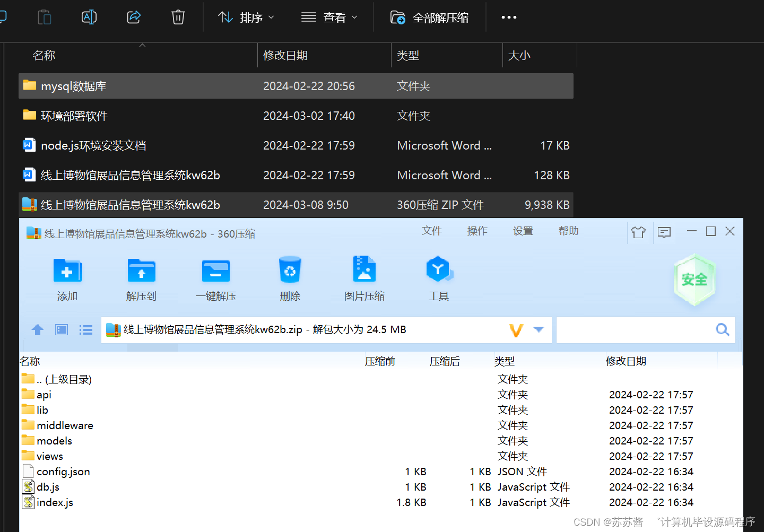Open the archive path history dropdown arrow
The width and height of the screenshot is (764, 532).
(x=539, y=329)
